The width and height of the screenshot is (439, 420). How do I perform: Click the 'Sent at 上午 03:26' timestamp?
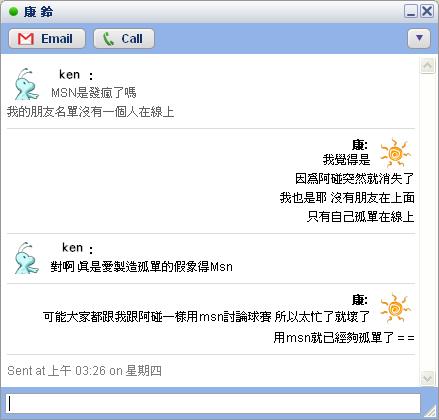[84, 371]
